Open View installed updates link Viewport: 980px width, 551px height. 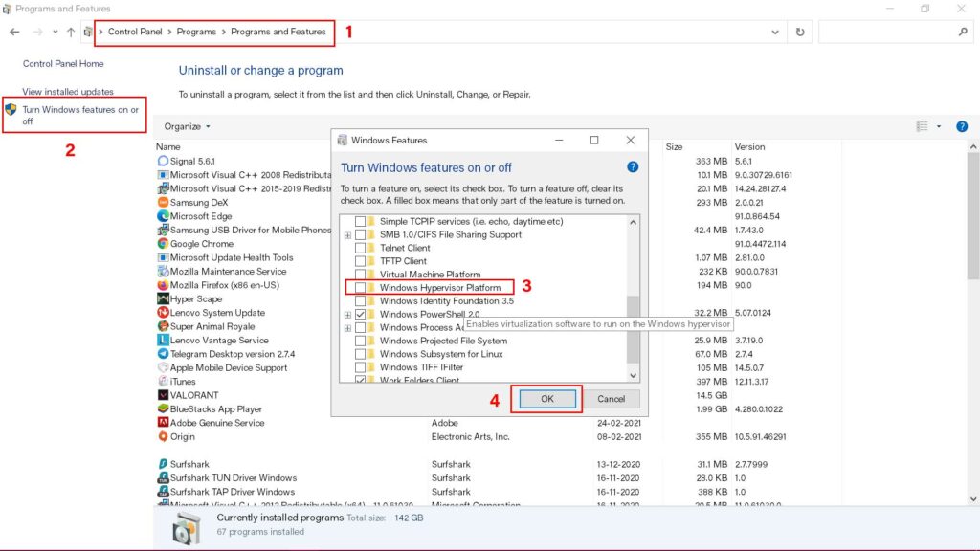[x=68, y=91]
